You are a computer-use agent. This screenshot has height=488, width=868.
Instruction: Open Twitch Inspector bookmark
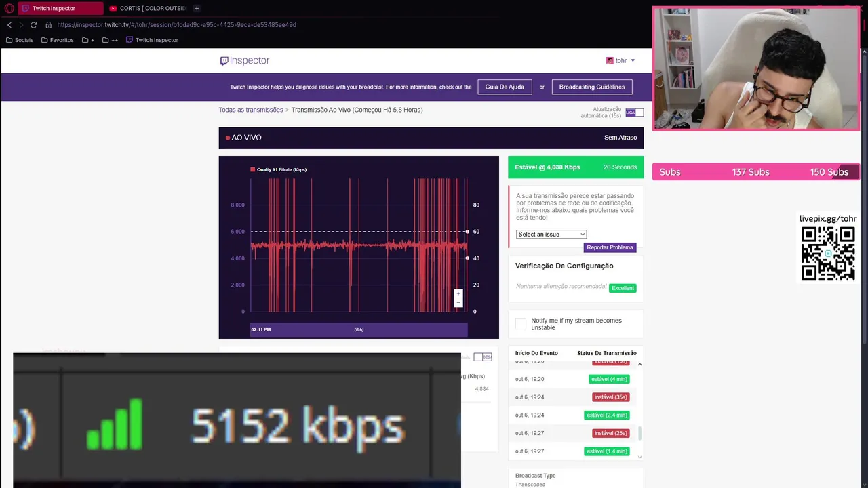point(152,40)
